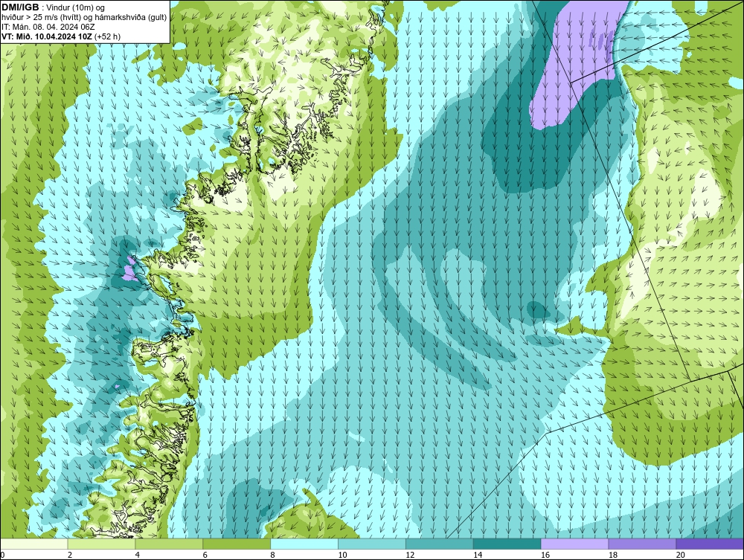Viewport: 744px width, 560px height.
Task: Click the legend scale label "2"
Action: point(70,555)
